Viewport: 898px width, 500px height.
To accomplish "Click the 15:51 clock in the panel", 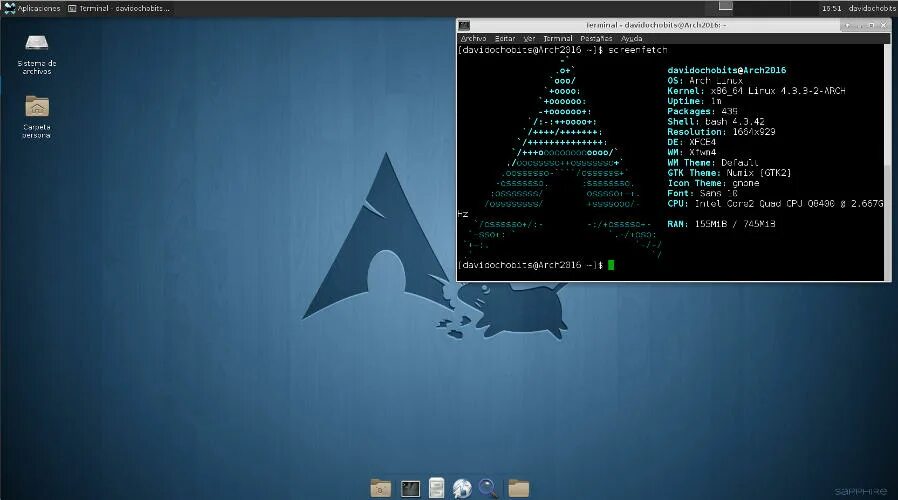I will click(x=832, y=9).
